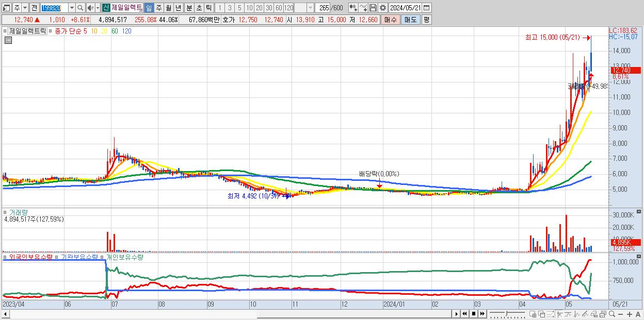Open chart settings gear icon
This screenshot has height=320, width=644.
pyautogui.click(x=382, y=8)
